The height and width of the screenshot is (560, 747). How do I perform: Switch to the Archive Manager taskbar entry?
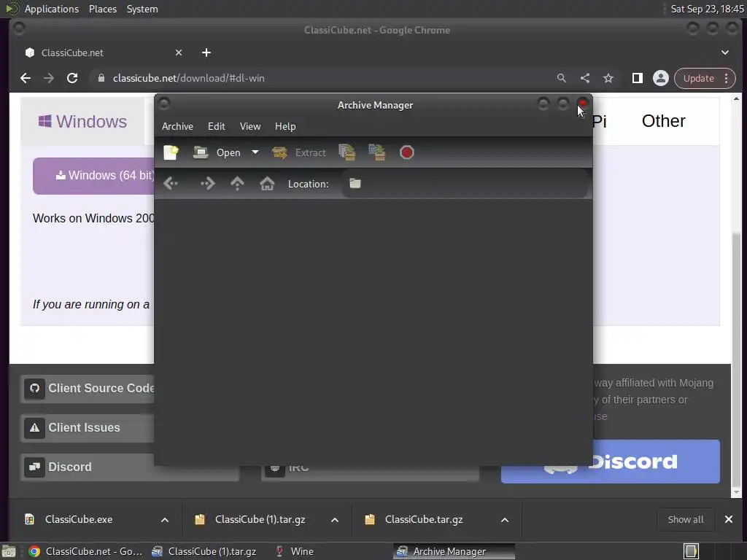click(454, 551)
